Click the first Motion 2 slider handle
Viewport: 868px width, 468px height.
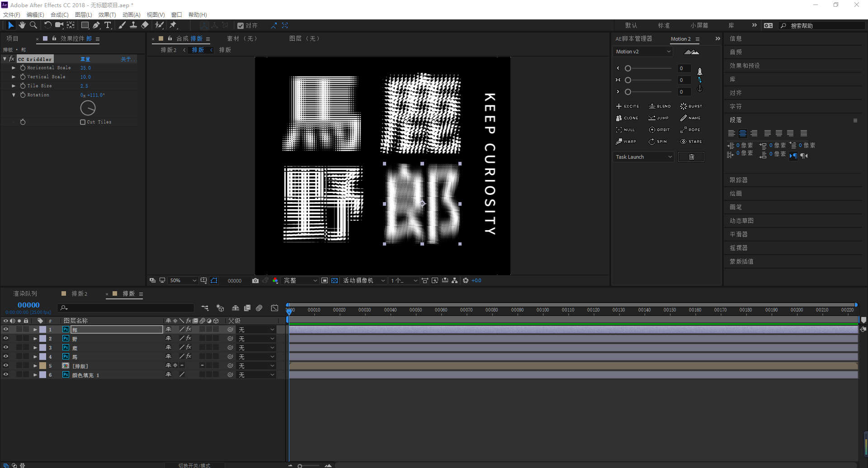coord(628,68)
